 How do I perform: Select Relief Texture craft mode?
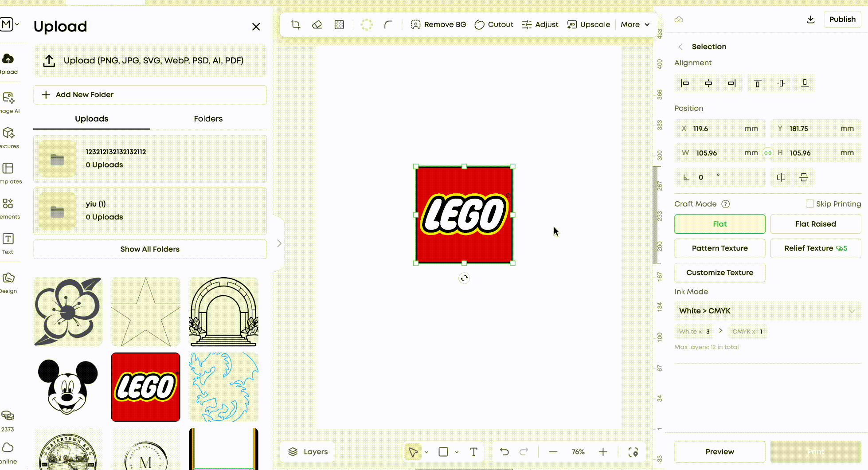(816, 248)
